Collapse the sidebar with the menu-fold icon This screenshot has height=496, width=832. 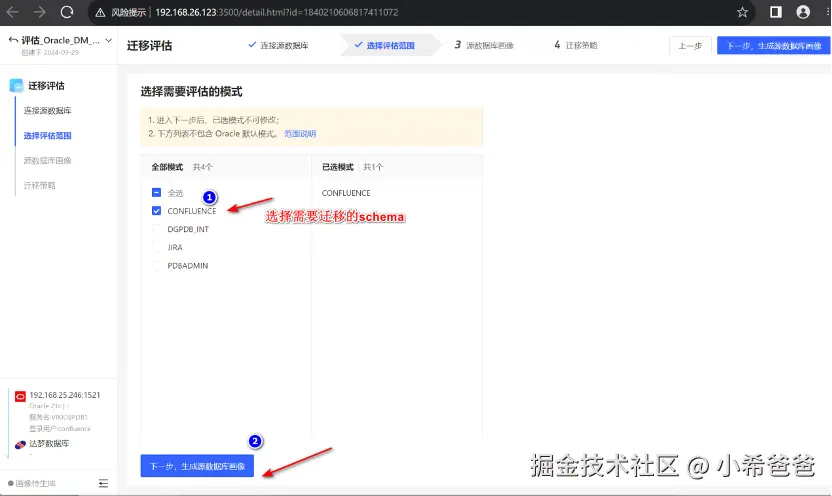pos(103,483)
